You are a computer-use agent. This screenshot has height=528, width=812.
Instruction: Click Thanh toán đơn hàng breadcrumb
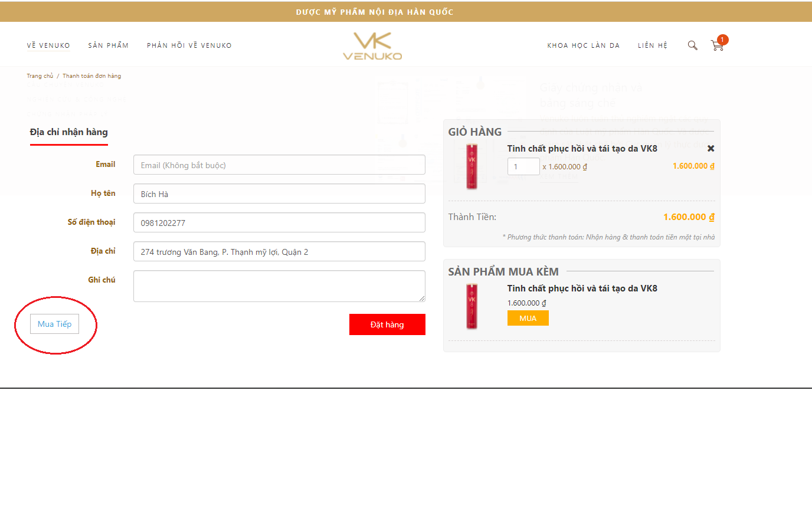[92, 76]
